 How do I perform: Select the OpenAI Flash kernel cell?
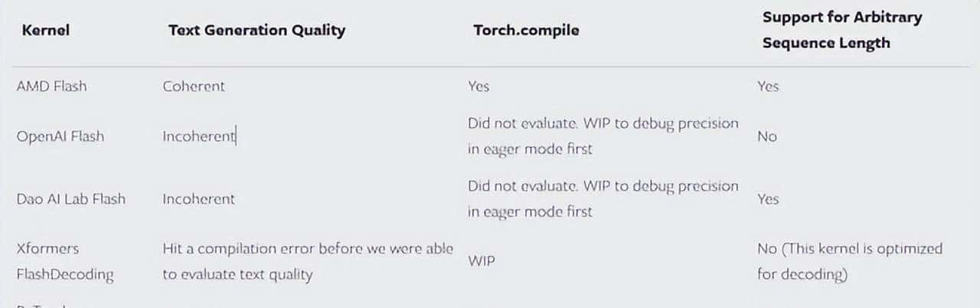tap(60, 136)
